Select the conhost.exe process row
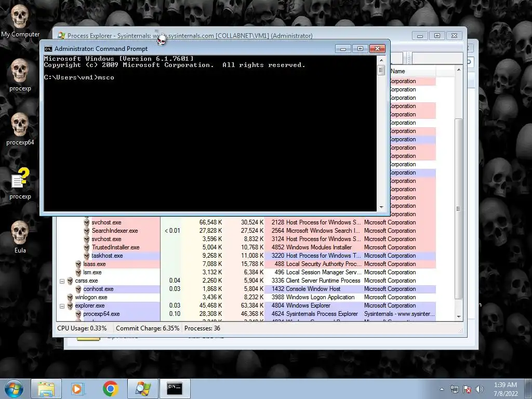The height and width of the screenshot is (399, 532). pos(246,289)
